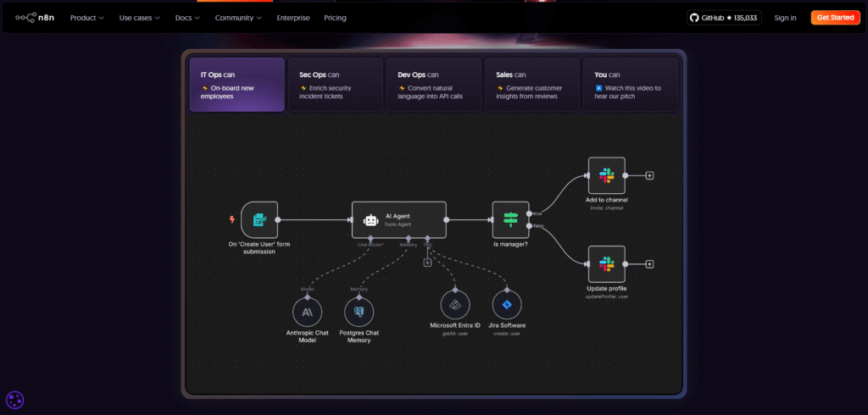Click the Slack 'Add to channel' node
Viewport: 868px width, 415px height.
click(607, 175)
